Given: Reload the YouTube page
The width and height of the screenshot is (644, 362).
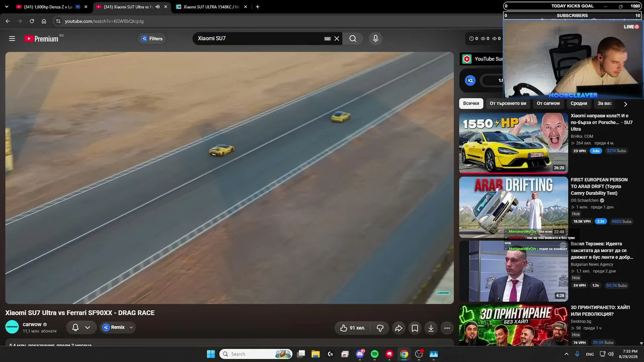Looking at the screenshot, I should pos(32,21).
